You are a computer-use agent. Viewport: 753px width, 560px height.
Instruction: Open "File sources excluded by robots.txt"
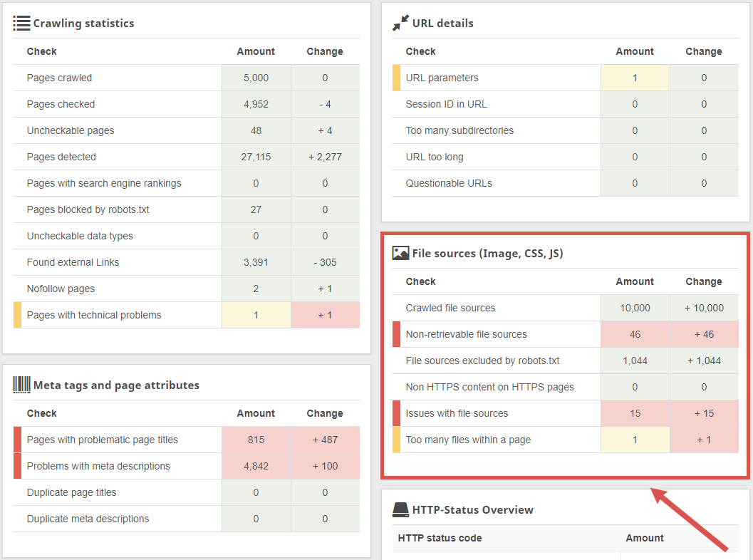click(x=482, y=361)
